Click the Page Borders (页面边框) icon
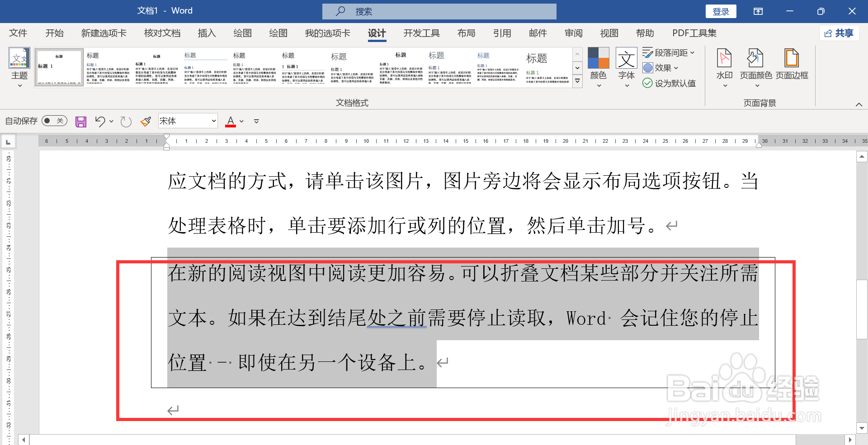868x445 pixels. click(792, 63)
